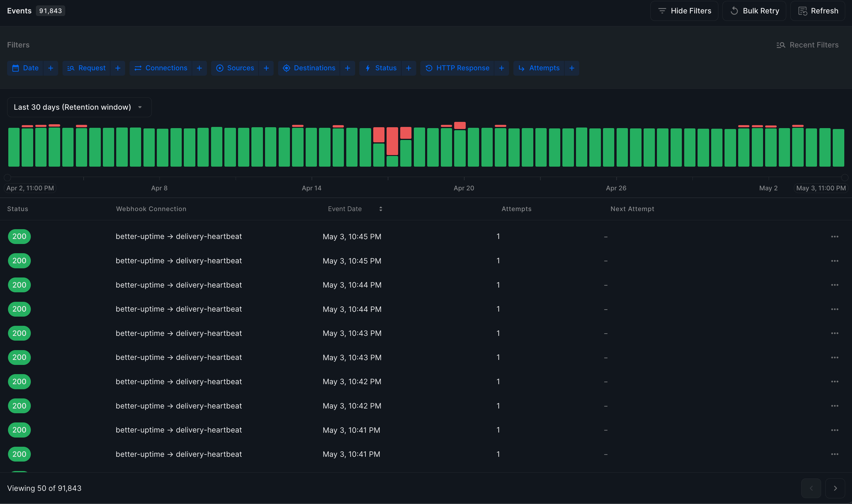Toggle Event Date column sort order
The image size is (852, 504).
click(x=381, y=209)
